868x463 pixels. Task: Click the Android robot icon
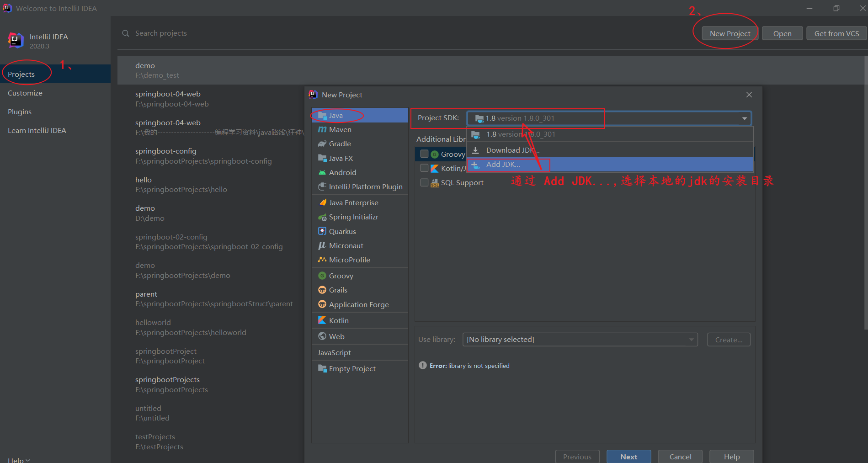(322, 172)
